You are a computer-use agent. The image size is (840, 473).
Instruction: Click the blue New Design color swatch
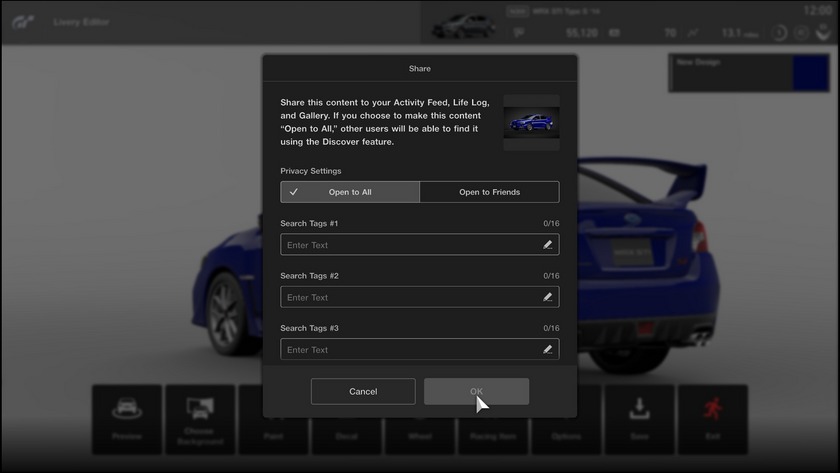click(x=810, y=74)
